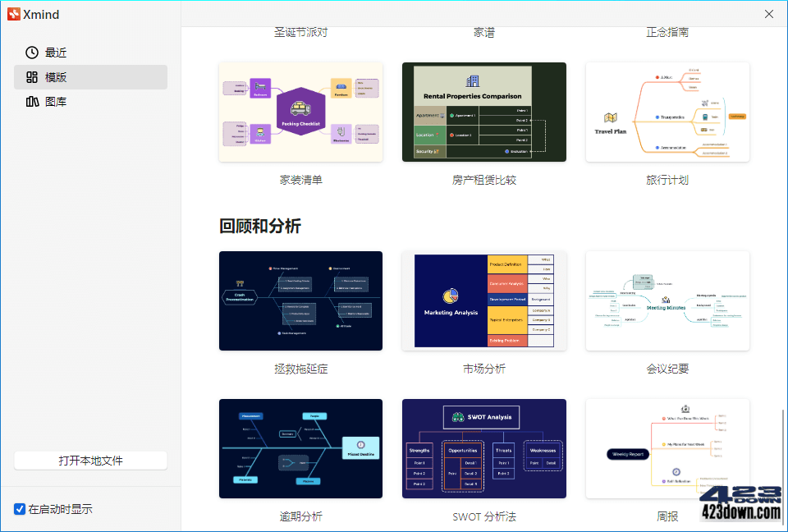Open the 旅行计划 travel plan template

(667, 112)
